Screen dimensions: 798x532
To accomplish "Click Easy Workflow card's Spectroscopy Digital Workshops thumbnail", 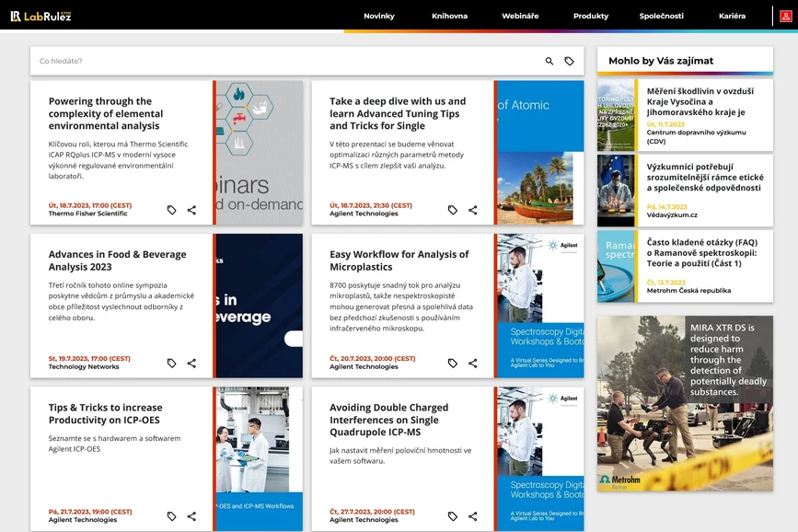I will pos(540,306).
